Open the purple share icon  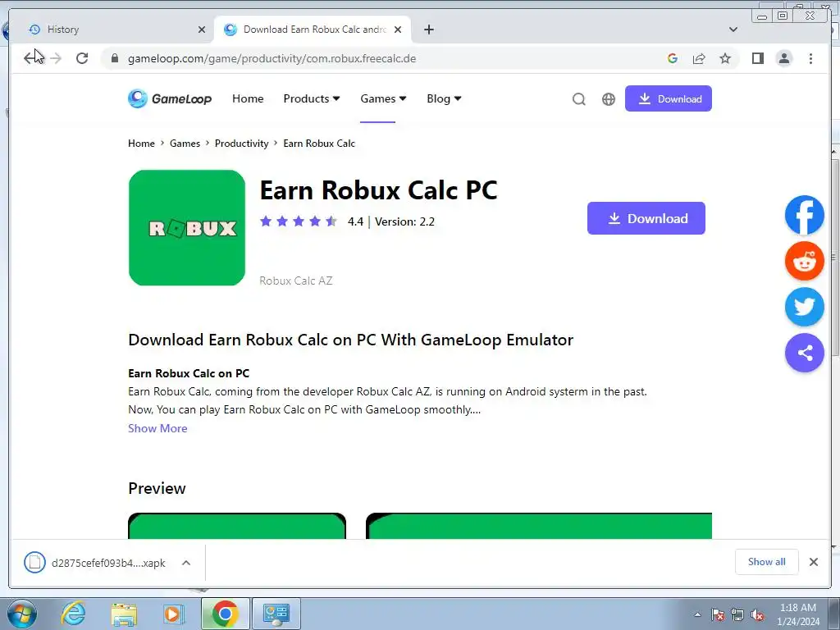pos(804,353)
